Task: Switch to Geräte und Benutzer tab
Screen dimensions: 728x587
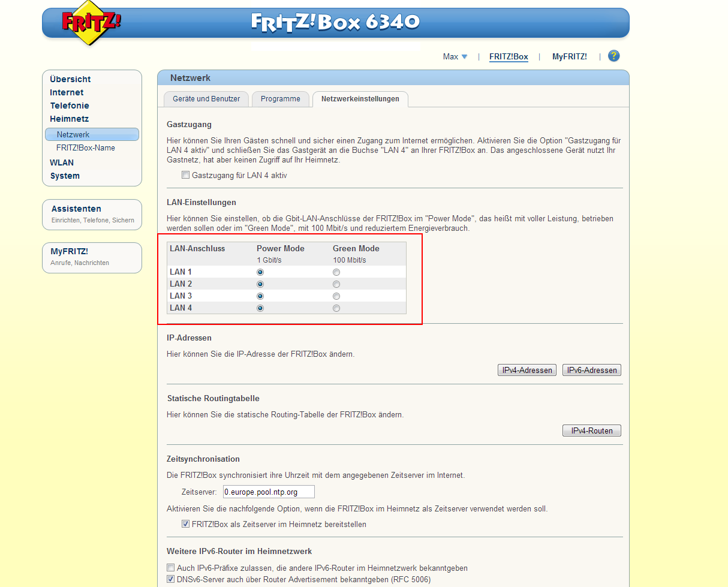Action: pos(206,99)
